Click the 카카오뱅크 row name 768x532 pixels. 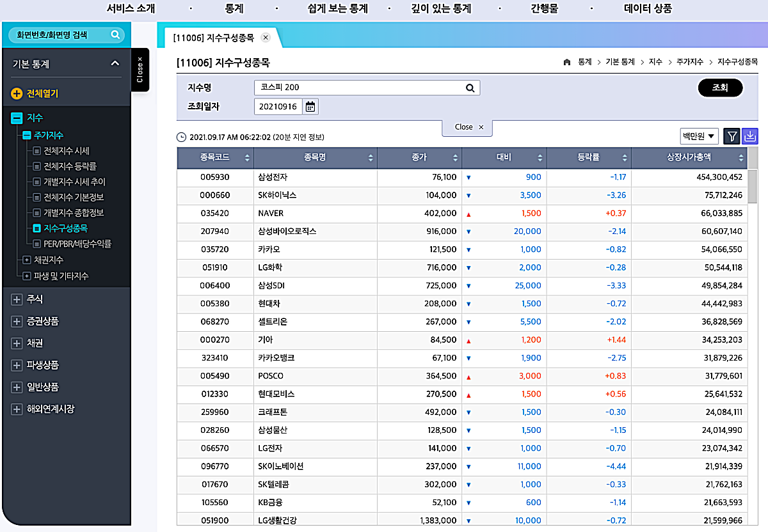pyautogui.click(x=276, y=358)
